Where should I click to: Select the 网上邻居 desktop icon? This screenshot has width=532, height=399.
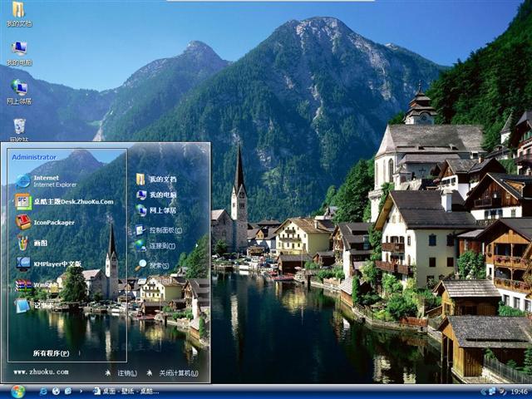pyautogui.click(x=19, y=91)
